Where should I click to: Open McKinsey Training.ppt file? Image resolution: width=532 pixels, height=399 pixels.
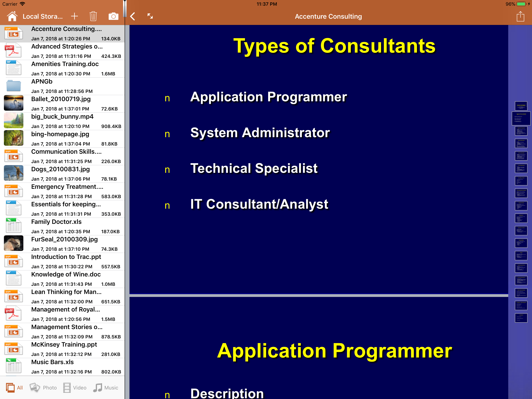click(63, 349)
